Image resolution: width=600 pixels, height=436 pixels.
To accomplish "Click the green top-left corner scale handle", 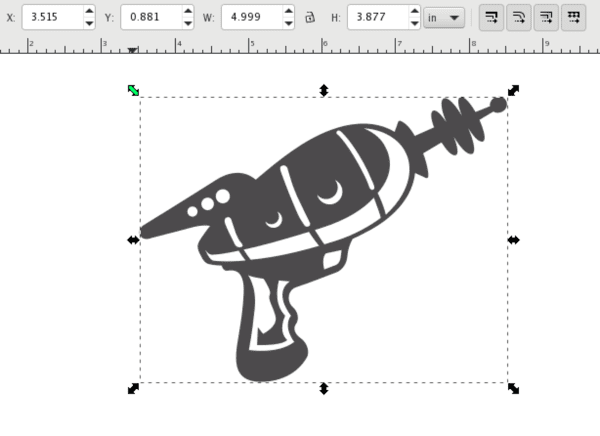I will coord(133,90).
